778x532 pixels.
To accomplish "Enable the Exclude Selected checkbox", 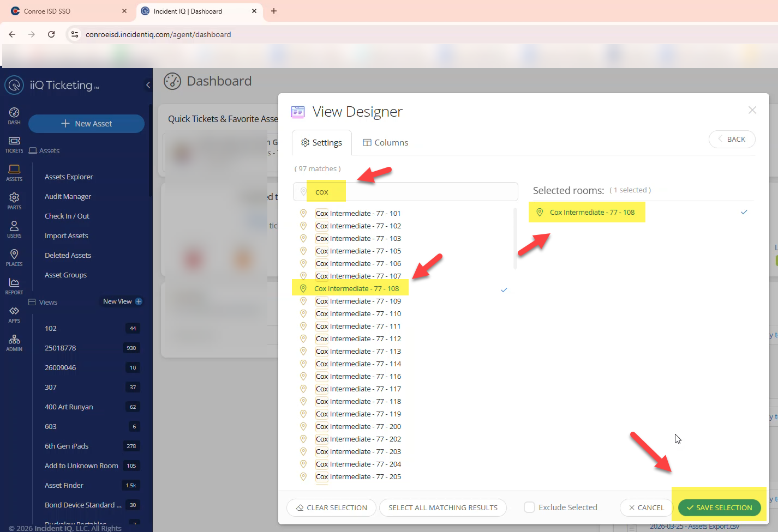I will pyautogui.click(x=529, y=507).
